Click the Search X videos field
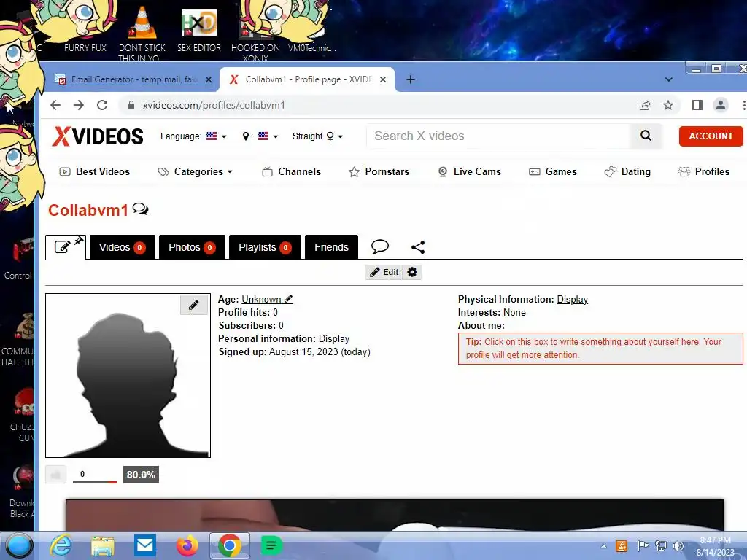 click(x=498, y=136)
